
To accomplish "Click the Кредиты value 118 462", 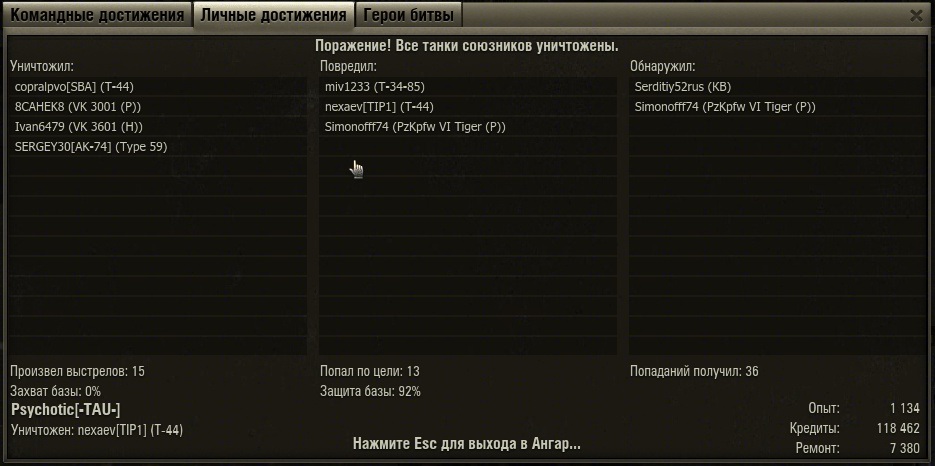I will [898, 428].
